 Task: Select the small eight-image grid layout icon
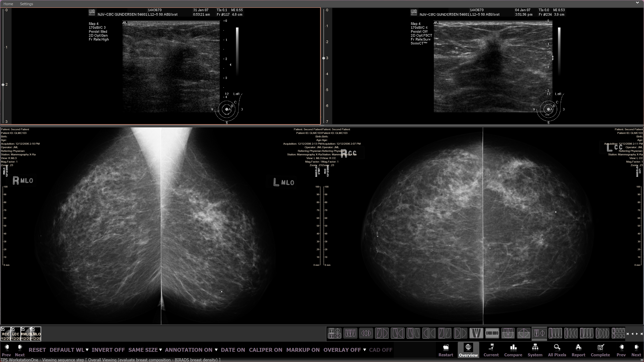click(x=618, y=333)
